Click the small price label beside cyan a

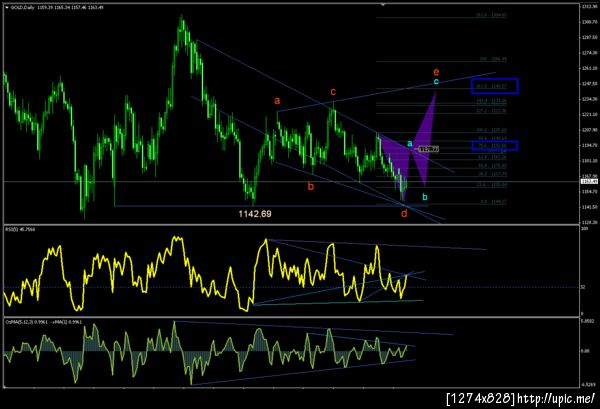[428, 149]
